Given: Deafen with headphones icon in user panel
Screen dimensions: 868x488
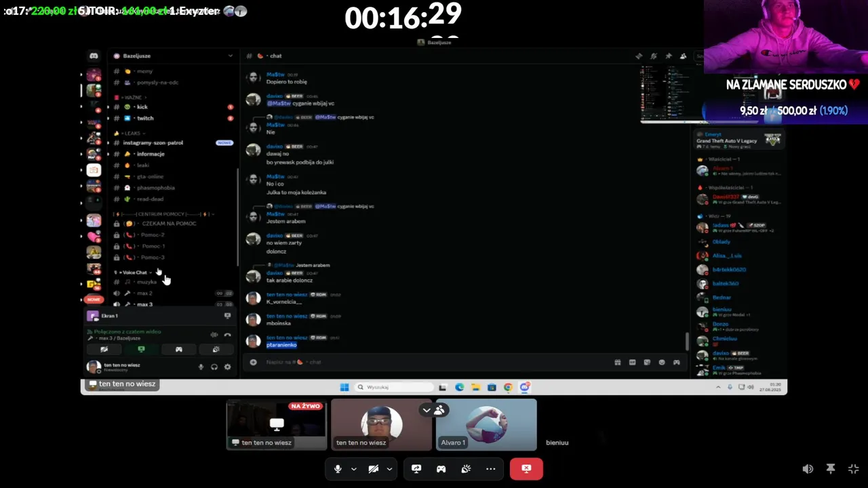Looking at the screenshot, I should pos(214,367).
